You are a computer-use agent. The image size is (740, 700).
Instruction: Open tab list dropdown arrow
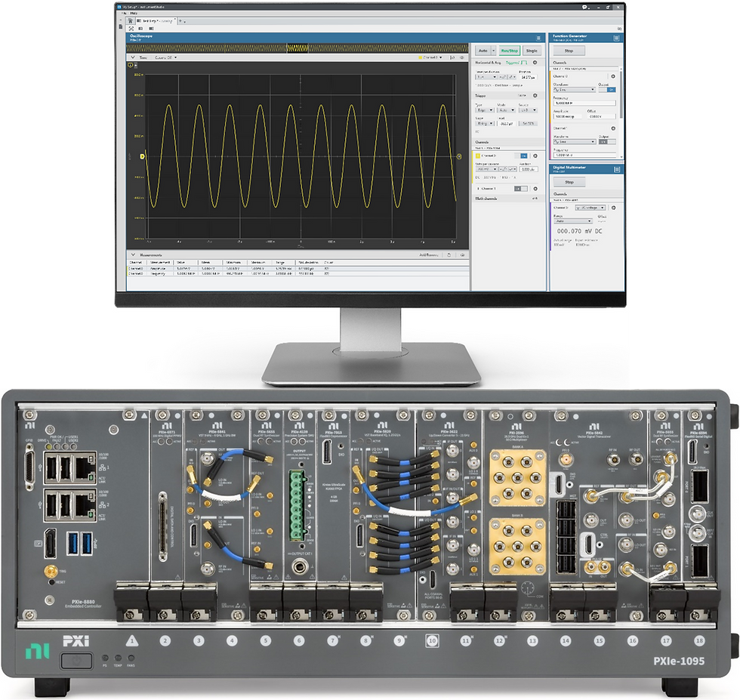click(x=184, y=22)
